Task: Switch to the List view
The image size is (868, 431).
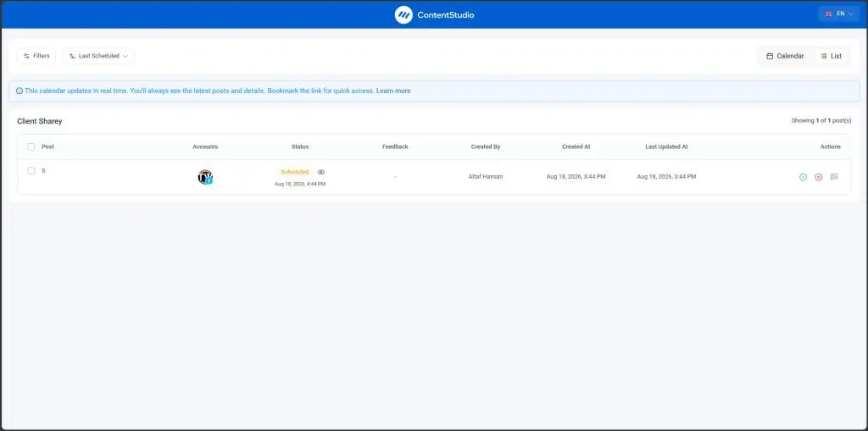Action: click(x=831, y=56)
